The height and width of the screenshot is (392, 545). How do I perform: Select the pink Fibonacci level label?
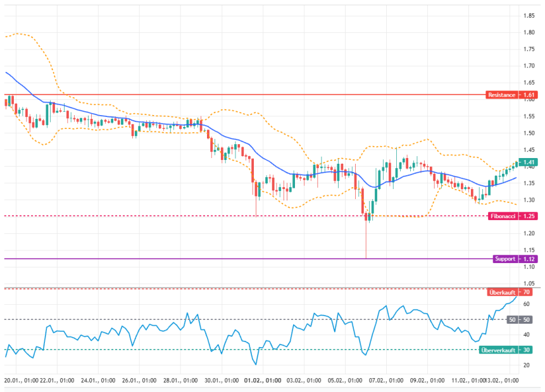[x=503, y=216]
